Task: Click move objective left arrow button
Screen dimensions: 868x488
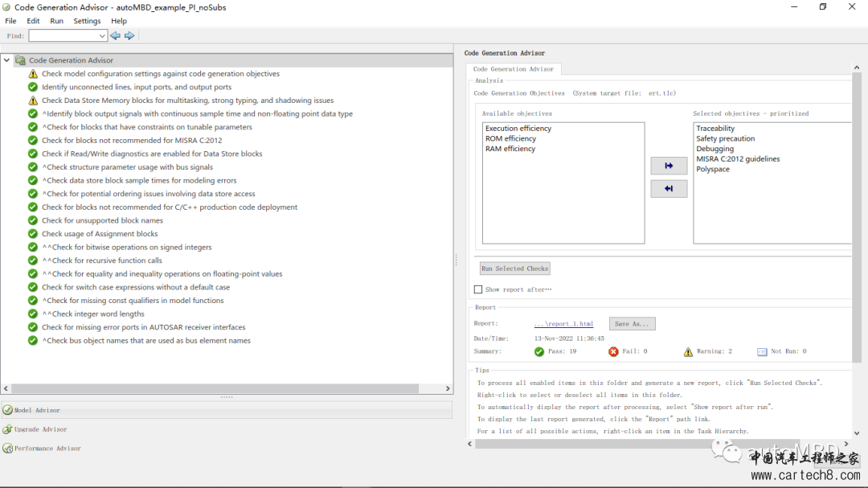Action: 669,189
